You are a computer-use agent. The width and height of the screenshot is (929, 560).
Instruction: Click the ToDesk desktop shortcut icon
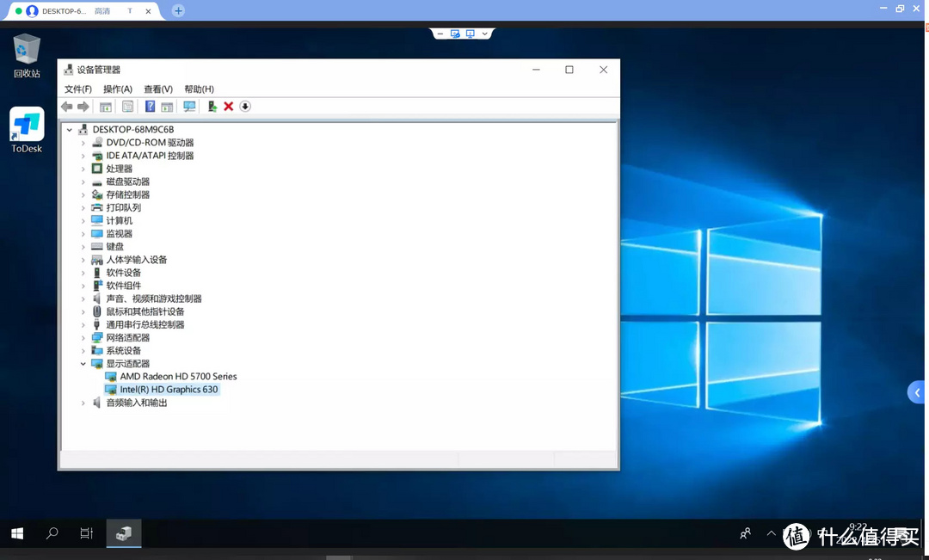27,131
